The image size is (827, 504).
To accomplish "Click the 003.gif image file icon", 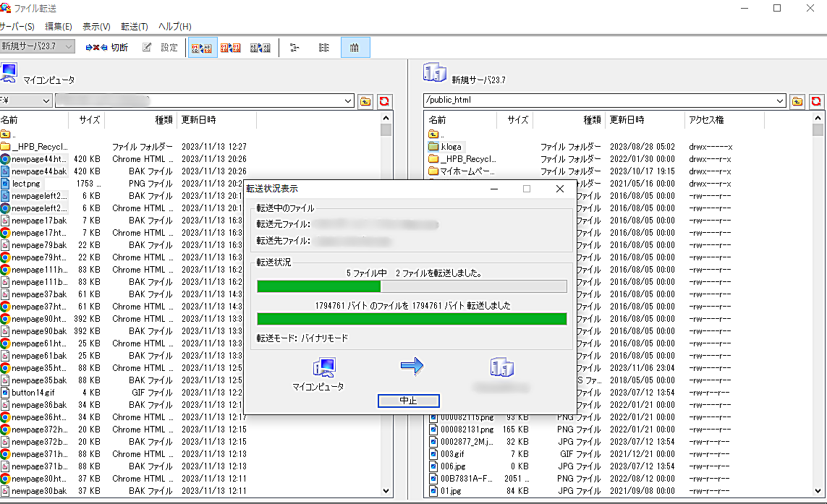I will [433, 454].
